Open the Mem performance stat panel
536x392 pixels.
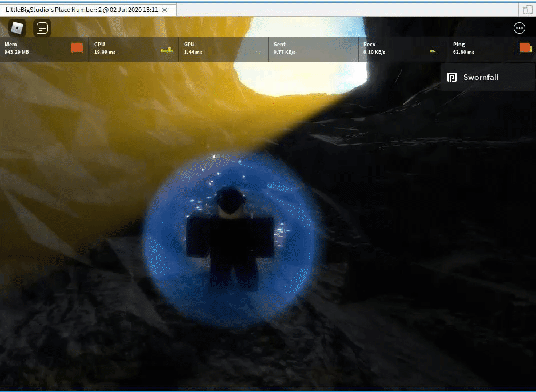tap(44, 49)
